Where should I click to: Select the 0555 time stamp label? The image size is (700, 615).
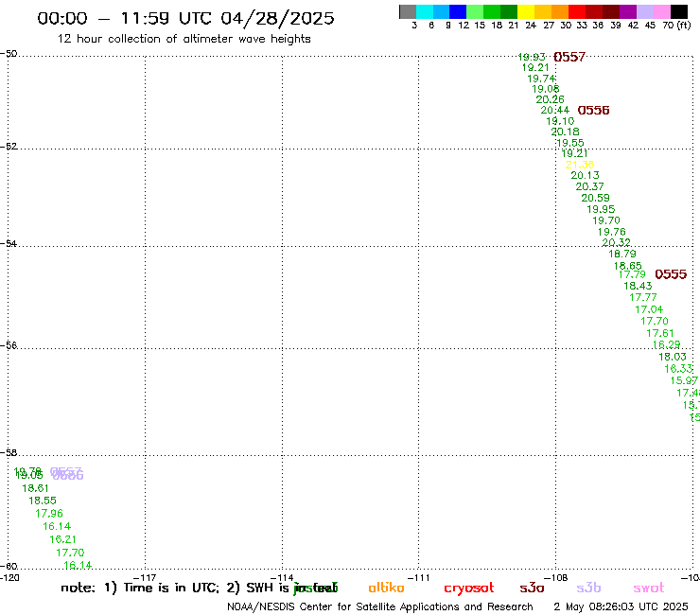pos(671,274)
